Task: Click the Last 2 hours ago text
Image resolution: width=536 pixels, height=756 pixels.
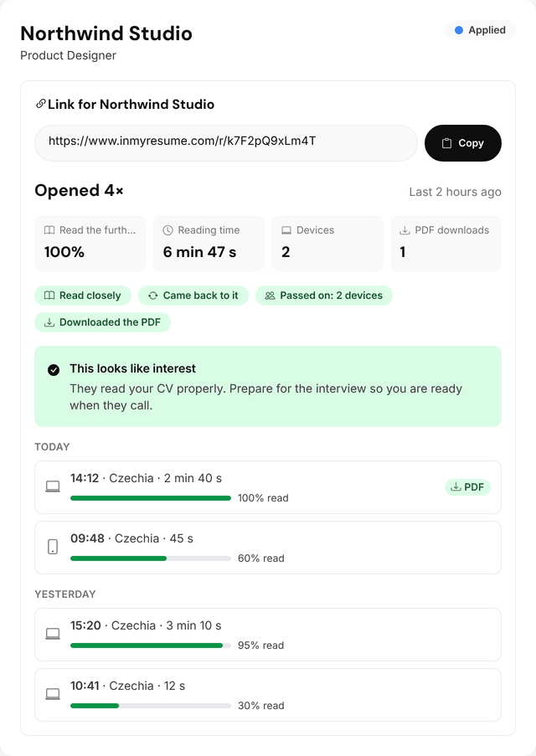Action: tap(455, 192)
